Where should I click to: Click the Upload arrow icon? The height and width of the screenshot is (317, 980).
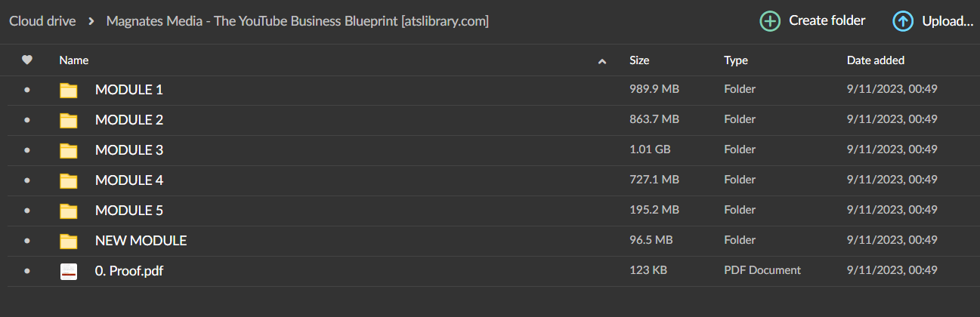(903, 21)
